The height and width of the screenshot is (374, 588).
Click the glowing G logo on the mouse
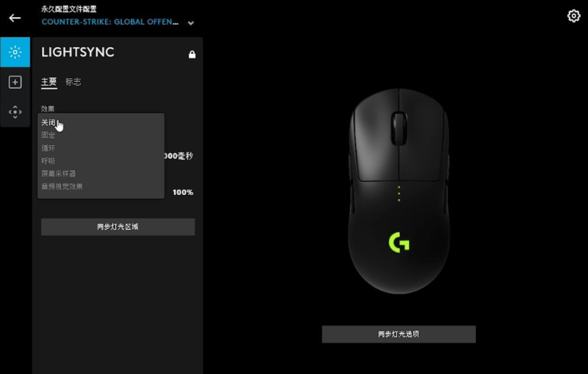tap(399, 242)
